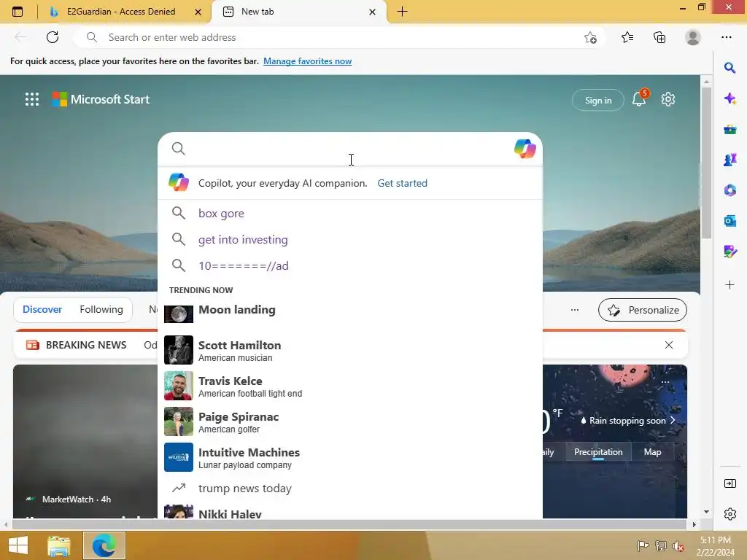Choose the Moon landing trending topic
The height and width of the screenshot is (560, 747).
pos(350,314)
